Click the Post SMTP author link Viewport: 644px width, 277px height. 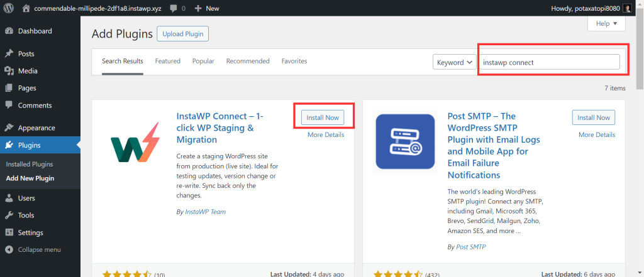[x=471, y=247]
